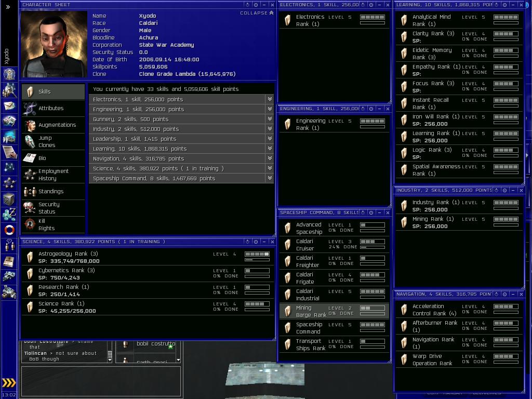Toggle pin on the Navigation window

coord(497,294)
